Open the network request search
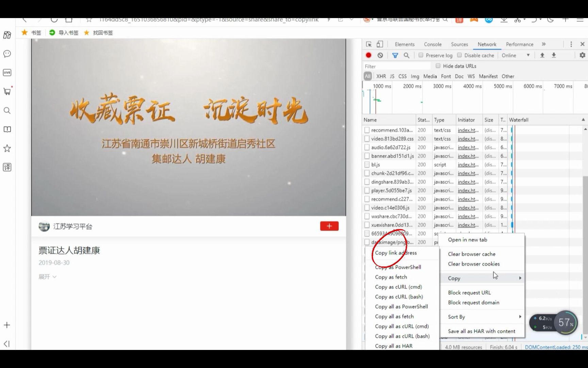588x368 pixels. click(407, 55)
